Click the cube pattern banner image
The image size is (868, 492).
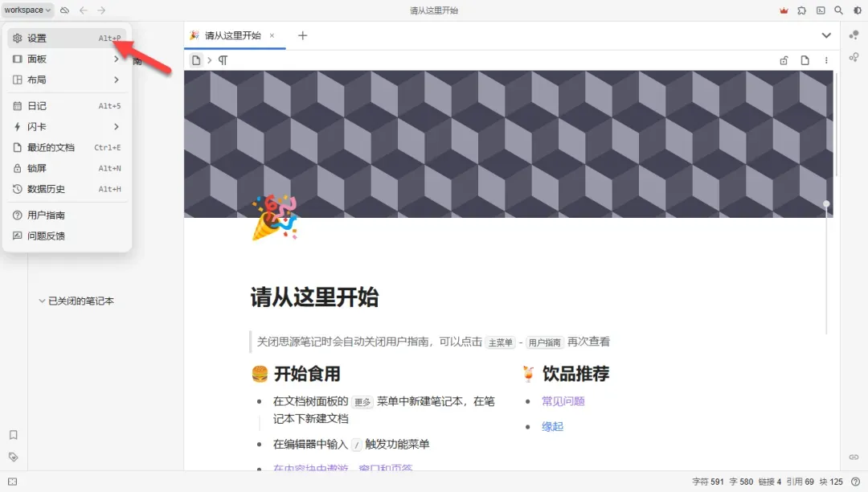click(508, 144)
